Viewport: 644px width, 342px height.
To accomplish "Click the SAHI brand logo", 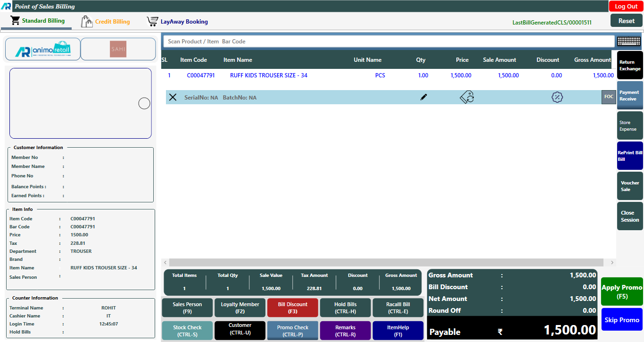I will click(118, 49).
